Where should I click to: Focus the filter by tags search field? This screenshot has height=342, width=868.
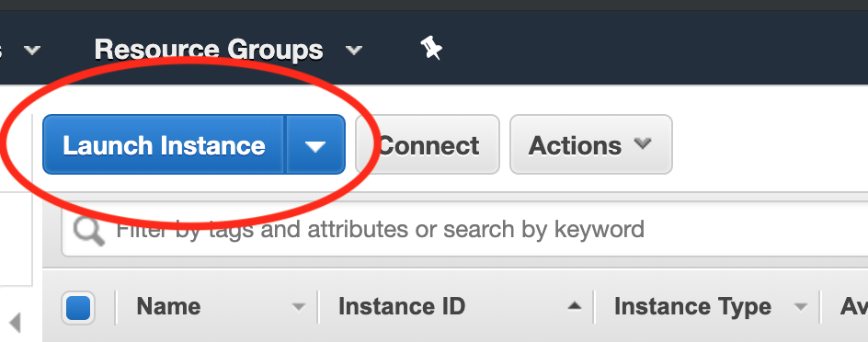464,229
